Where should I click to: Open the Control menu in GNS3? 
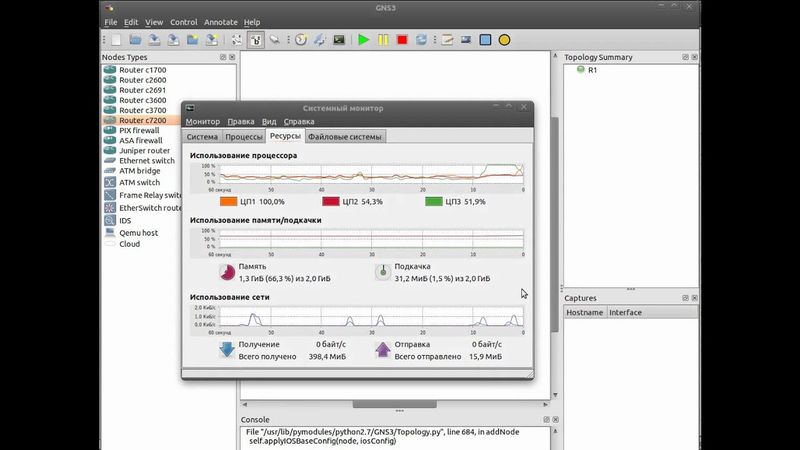pyautogui.click(x=184, y=22)
